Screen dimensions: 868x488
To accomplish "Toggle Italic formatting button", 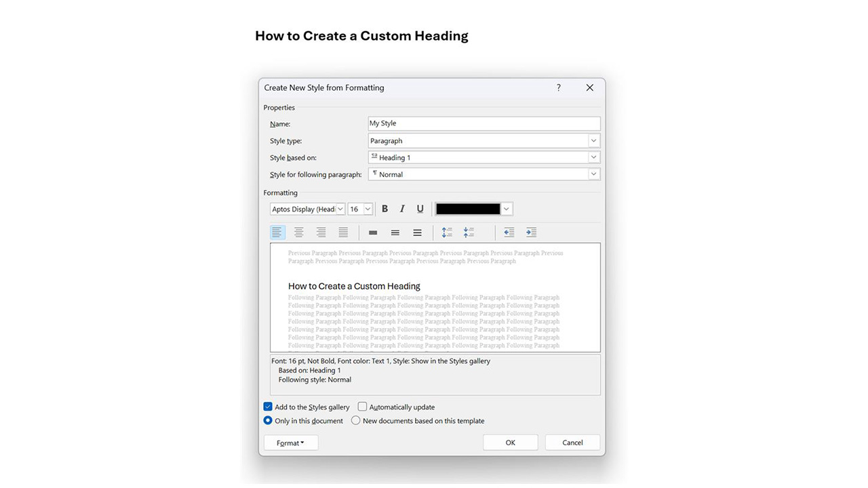I will tap(402, 209).
